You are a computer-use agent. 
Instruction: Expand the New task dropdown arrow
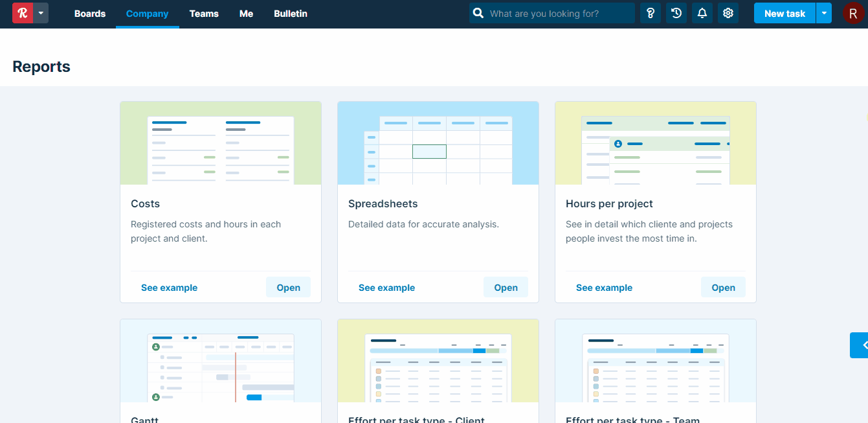coord(824,13)
